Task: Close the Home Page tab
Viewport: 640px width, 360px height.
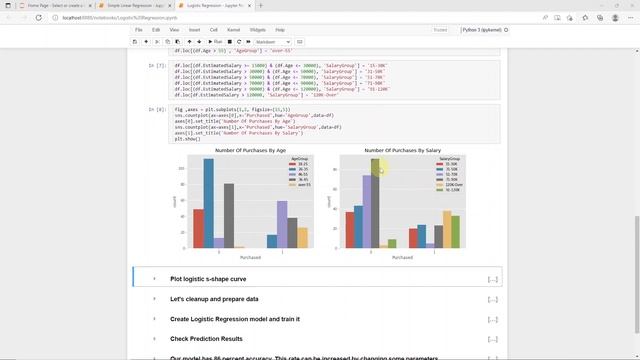Action: 90,6
